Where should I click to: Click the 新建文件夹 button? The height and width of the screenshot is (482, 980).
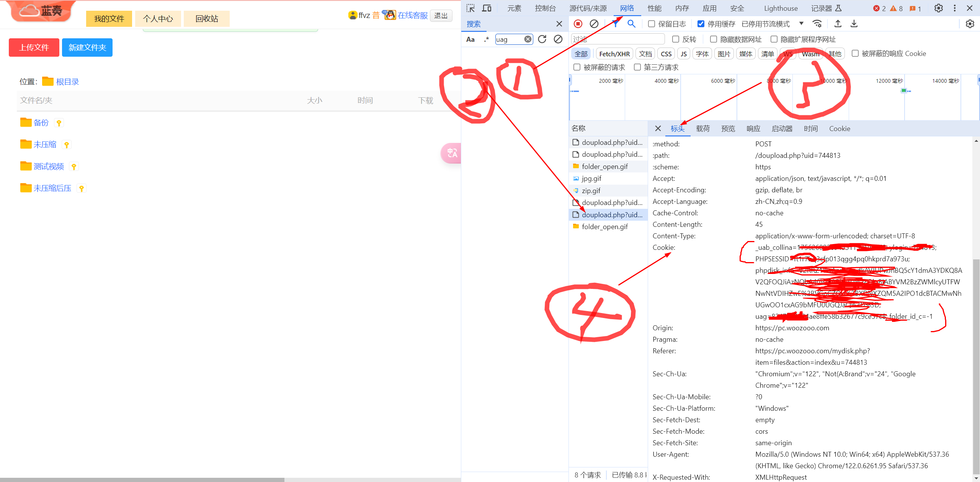(87, 48)
